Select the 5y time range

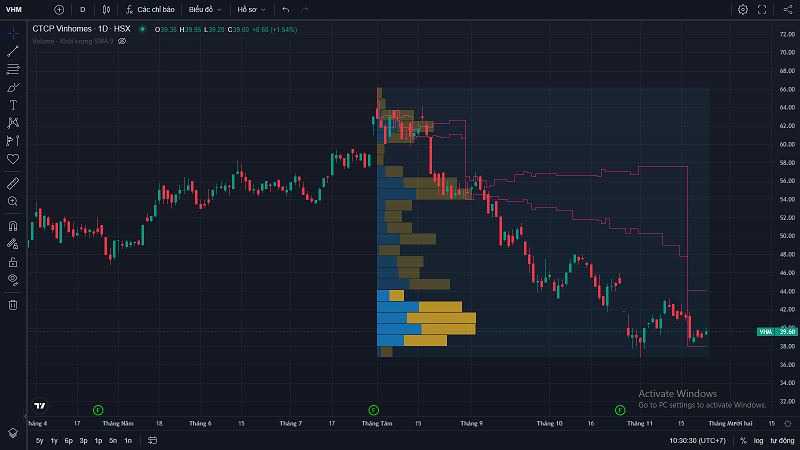click(40, 440)
